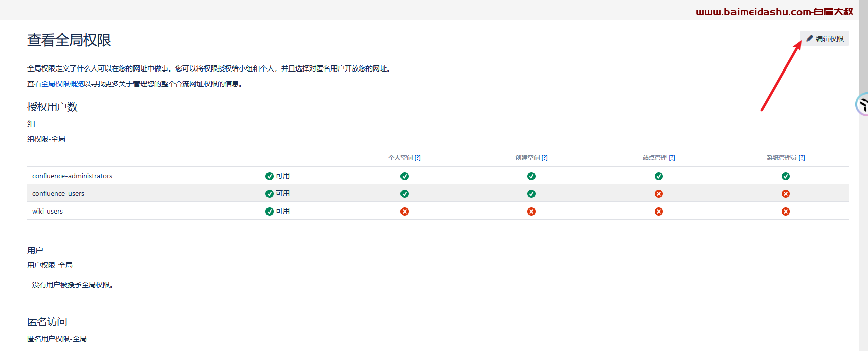The width and height of the screenshot is (868, 351).
Task: Click 创建空间 check icon for confluence-users
Action: (x=531, y=194)
